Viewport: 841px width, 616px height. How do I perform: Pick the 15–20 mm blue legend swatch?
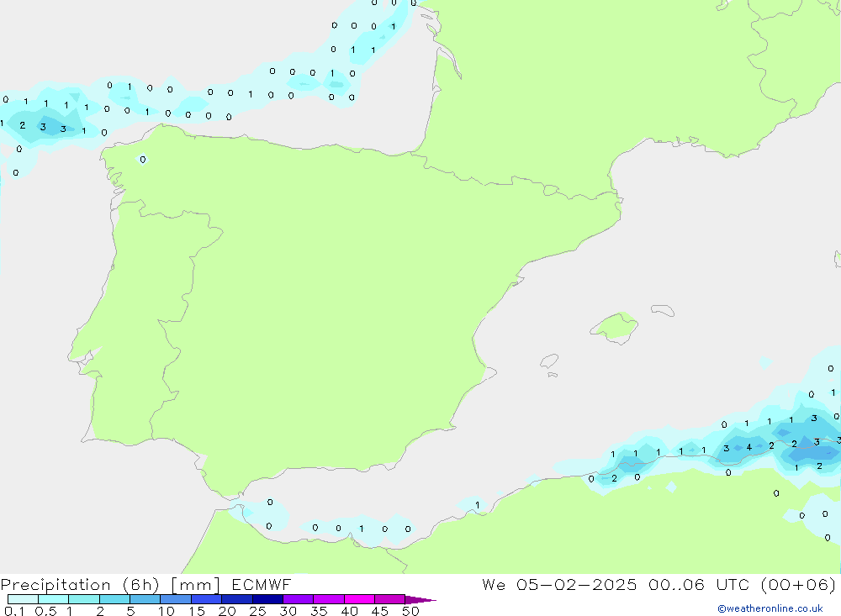point(207,599)
